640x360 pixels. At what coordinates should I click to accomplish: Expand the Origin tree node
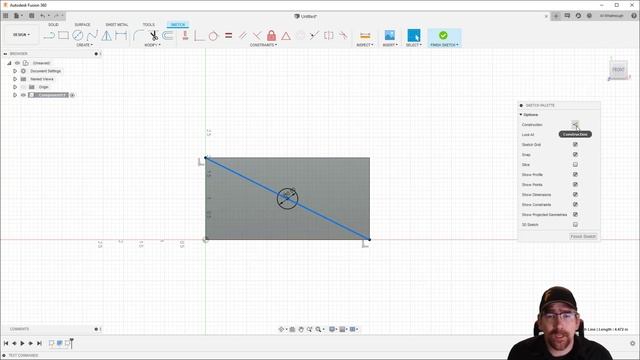15,87
